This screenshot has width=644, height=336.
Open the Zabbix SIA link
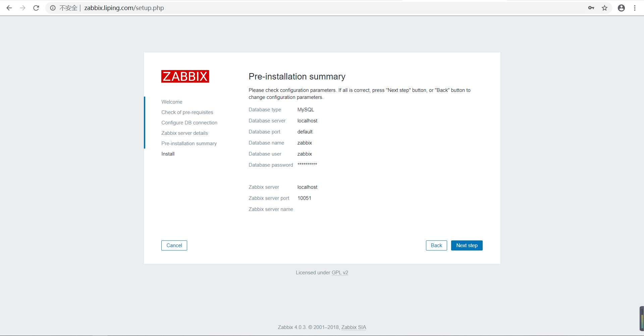click(x=354, y=327)
